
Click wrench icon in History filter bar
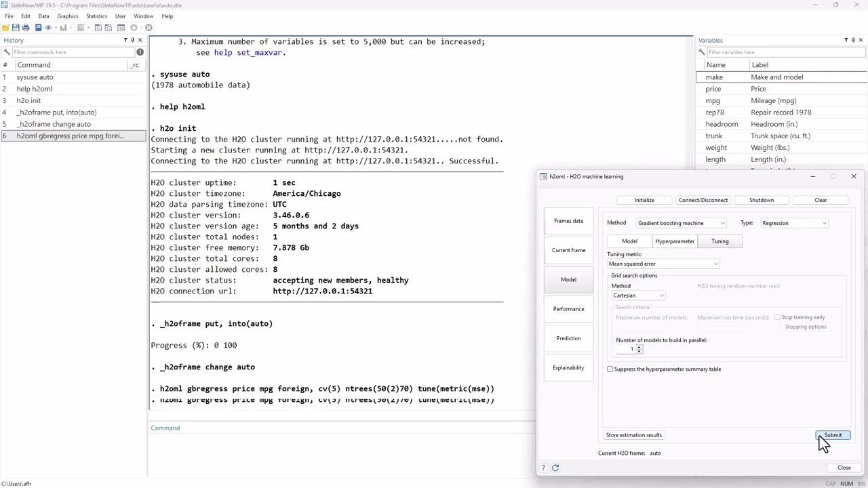tap(6, 52)
